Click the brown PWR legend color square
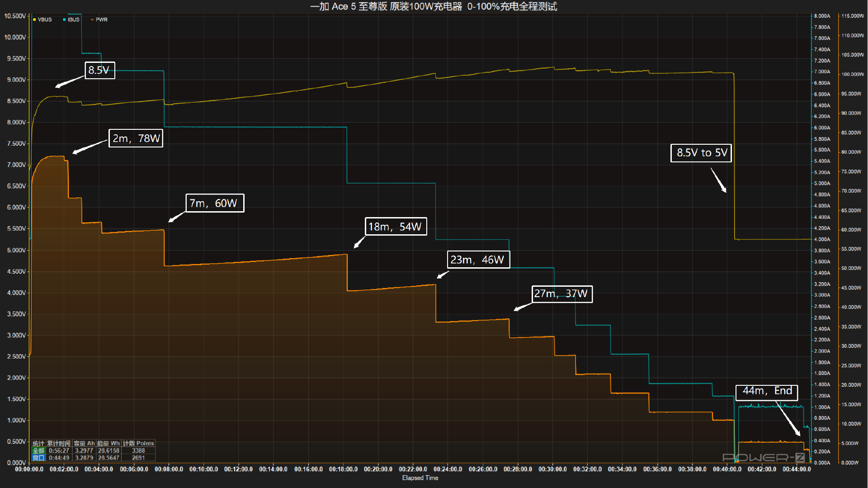 (92, 19)
